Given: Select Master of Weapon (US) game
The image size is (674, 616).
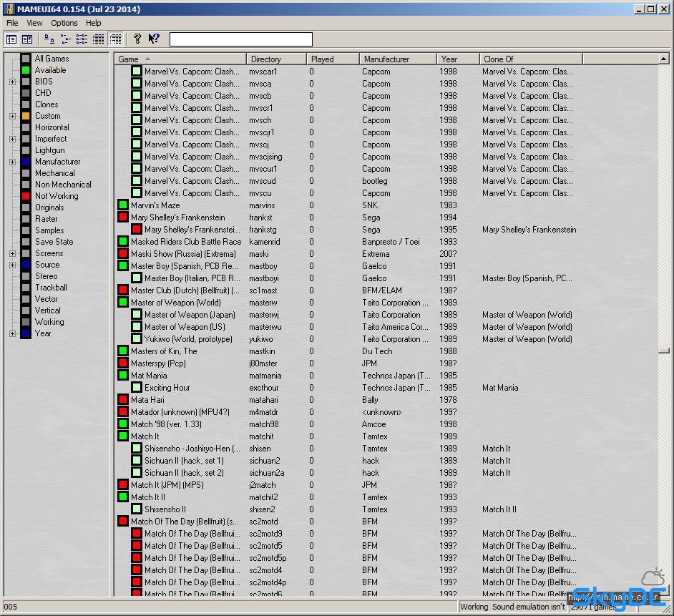Looking at the screenshot, I should [185, 327].
